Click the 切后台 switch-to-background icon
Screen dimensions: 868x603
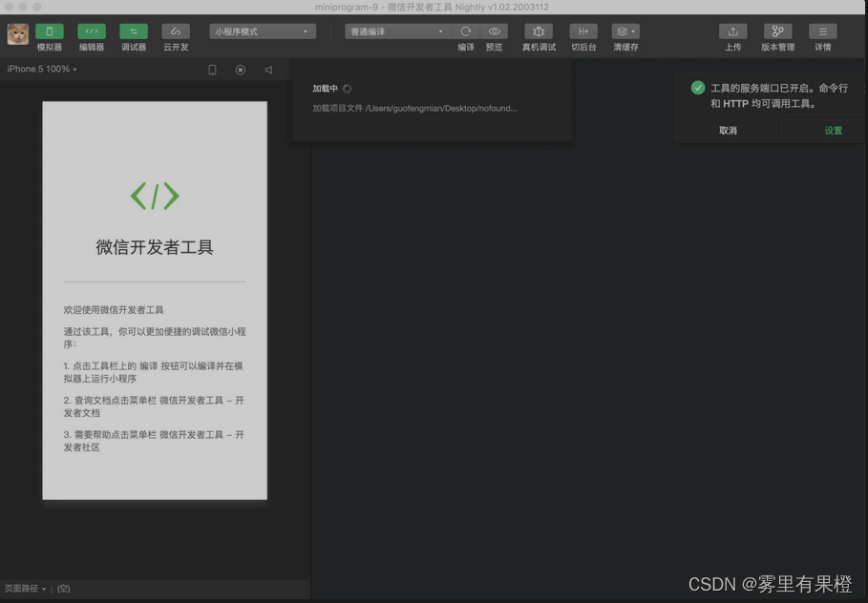tap(583, 31)
